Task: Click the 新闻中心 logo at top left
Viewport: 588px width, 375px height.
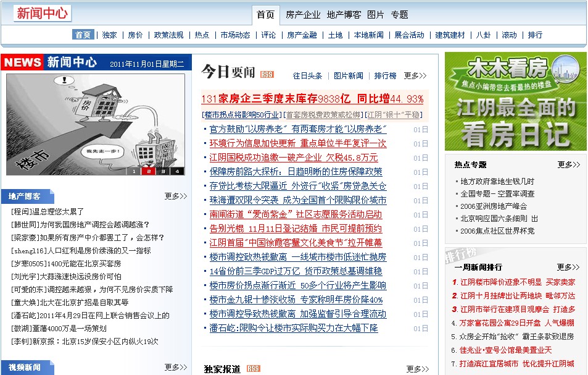Action: [x=43, y=13]
